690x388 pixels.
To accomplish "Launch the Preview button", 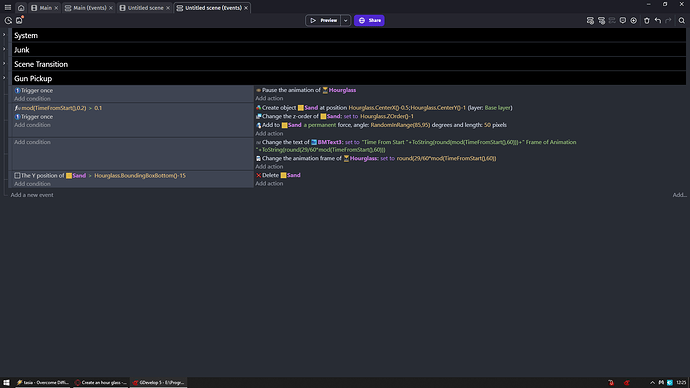I will tap(323, 20).
